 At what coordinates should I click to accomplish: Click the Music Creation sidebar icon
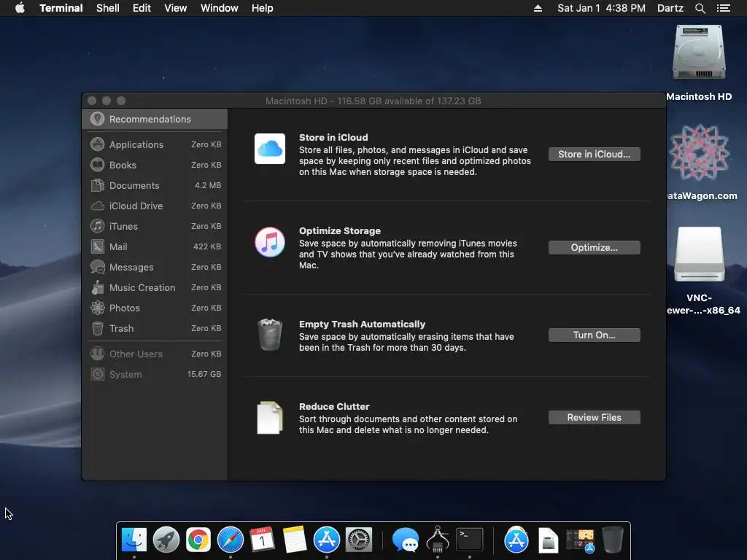pyautogui.click(x=98, y=287)
